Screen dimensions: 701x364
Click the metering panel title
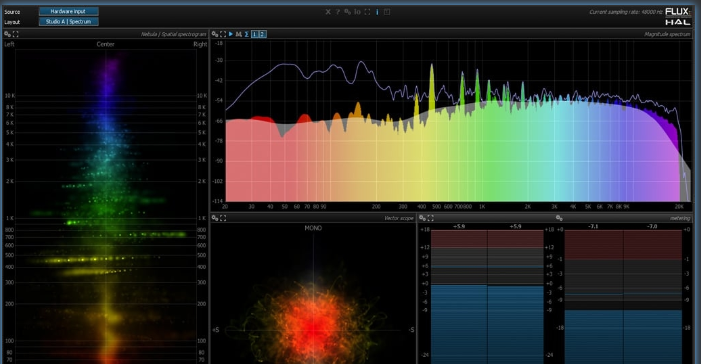680,218
